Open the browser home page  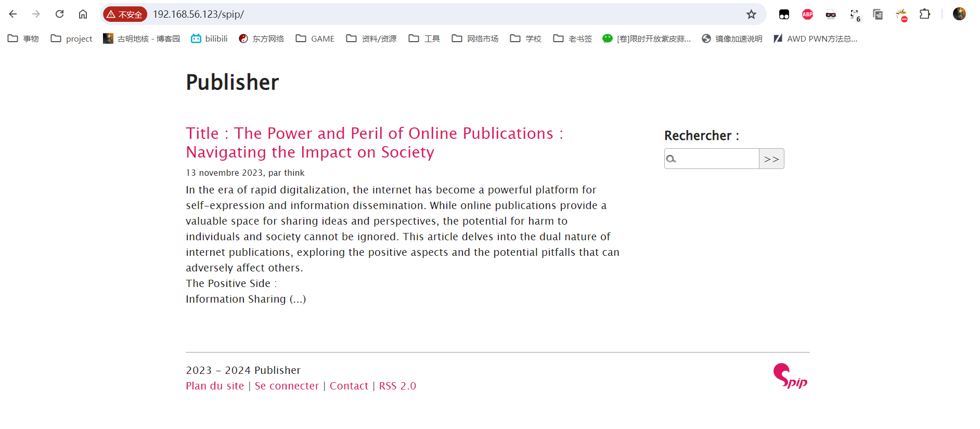(x=83, y=14)
